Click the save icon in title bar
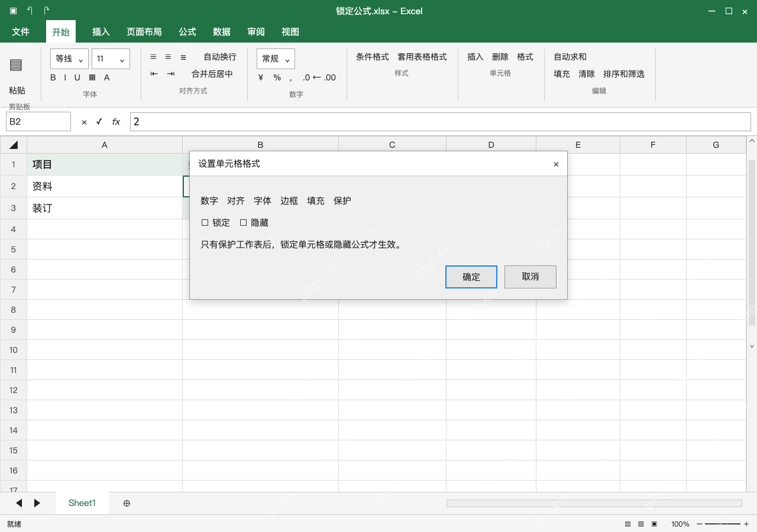The height and width of the screenshot is (532, 757). pyautogui.click(x=13, y=11)
